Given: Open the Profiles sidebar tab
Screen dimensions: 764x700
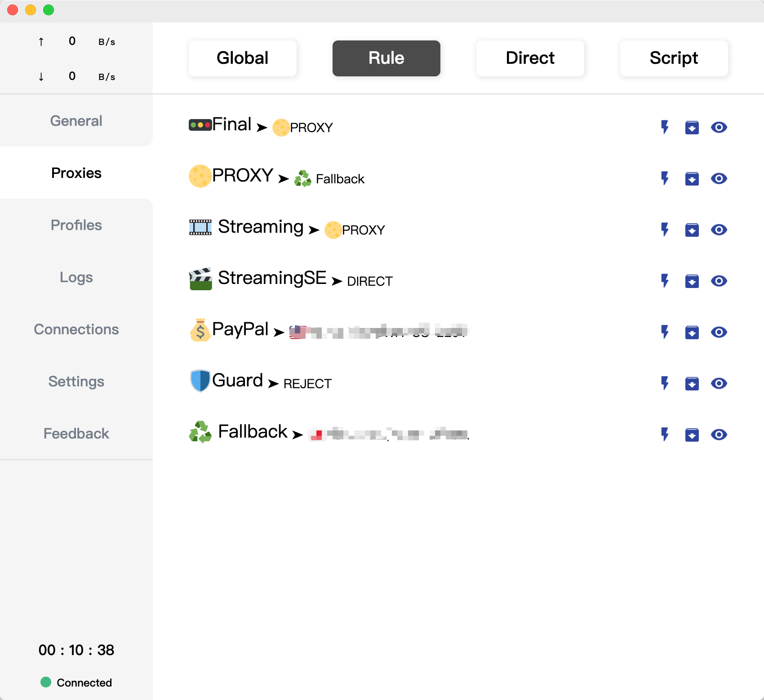Looking at the screenshot, I should coord(76,225).
